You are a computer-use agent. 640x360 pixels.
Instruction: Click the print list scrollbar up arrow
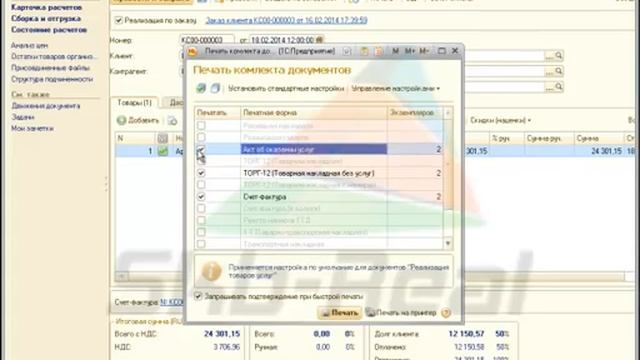448,113
